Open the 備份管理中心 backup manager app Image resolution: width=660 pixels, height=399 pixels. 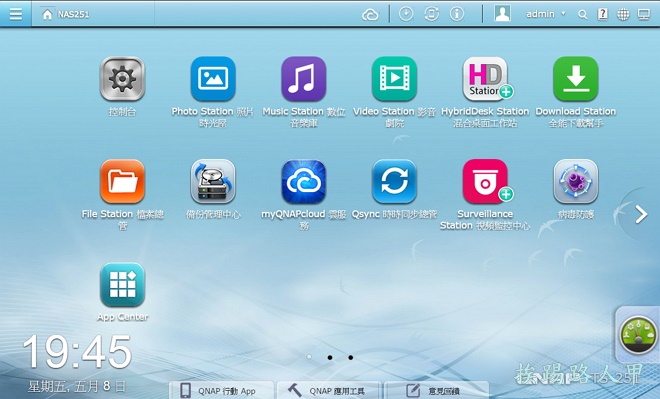[x=213, y=181]
